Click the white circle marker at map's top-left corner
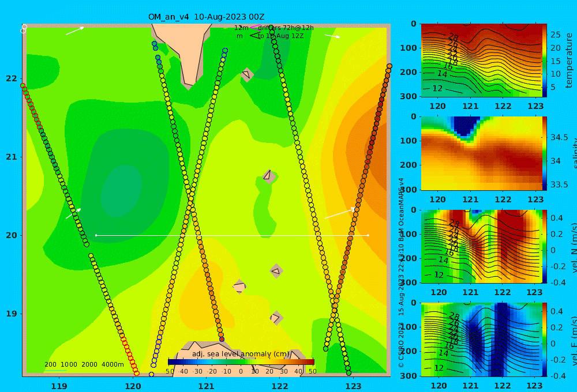 pos(24,29)
